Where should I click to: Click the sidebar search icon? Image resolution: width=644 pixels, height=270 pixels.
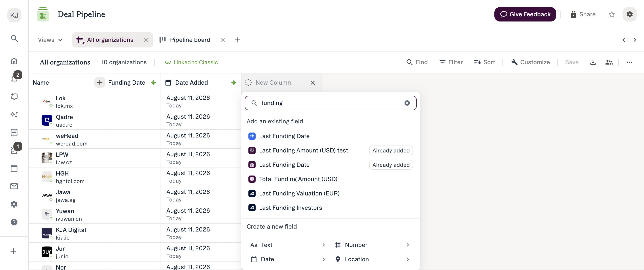(x=14, y=39)
